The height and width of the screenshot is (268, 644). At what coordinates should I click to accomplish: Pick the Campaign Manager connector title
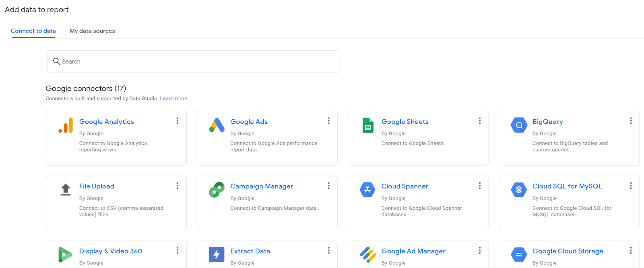(x=262, y=186)
